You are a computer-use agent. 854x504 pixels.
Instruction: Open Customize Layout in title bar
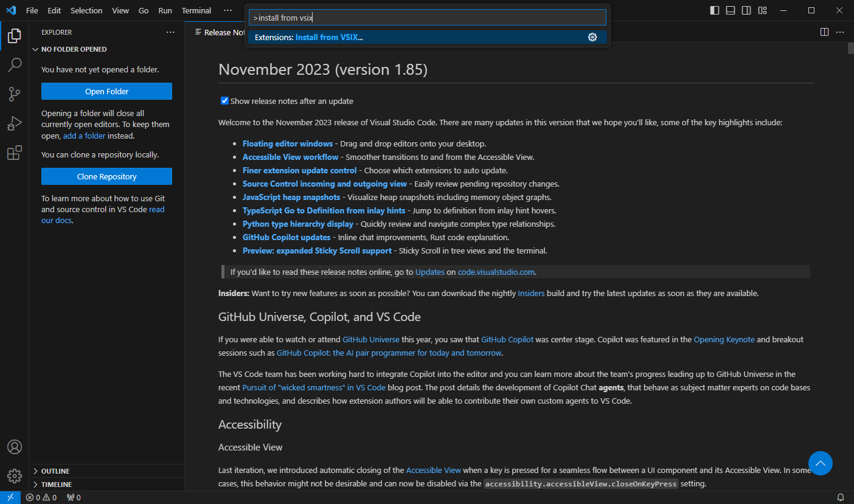[x=762, y=10]
